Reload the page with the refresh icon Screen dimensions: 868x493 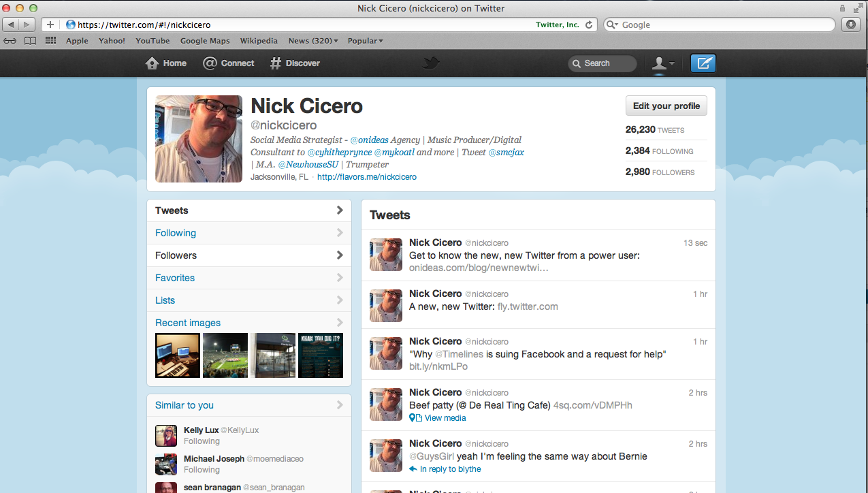tap(590, 25)
